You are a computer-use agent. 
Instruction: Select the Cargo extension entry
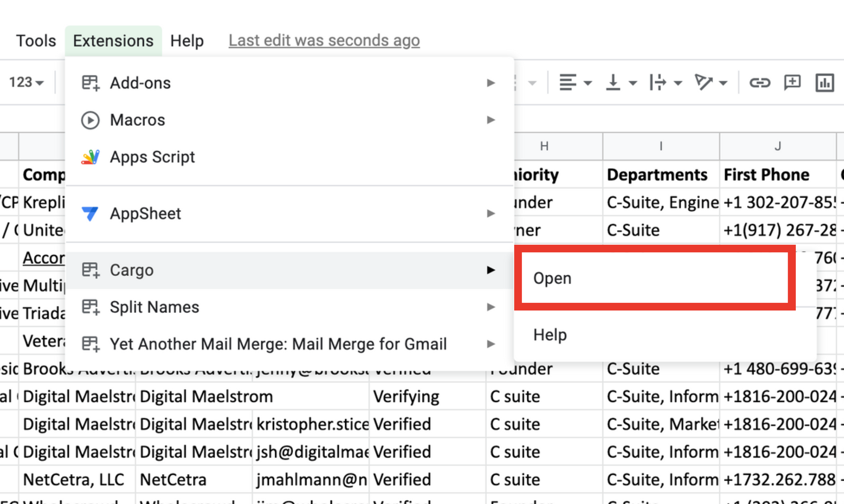(x=289, y=270)
